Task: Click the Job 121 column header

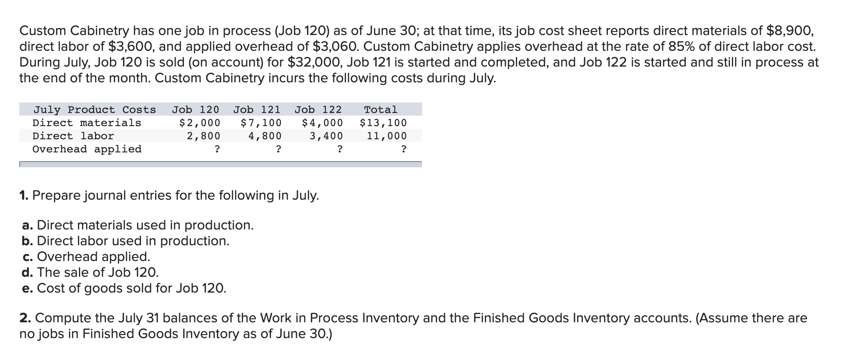Action: coord(257,109)
